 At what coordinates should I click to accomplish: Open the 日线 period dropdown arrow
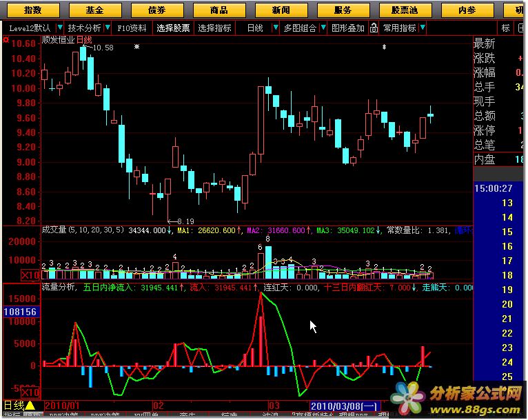click(x=276, y=28)
